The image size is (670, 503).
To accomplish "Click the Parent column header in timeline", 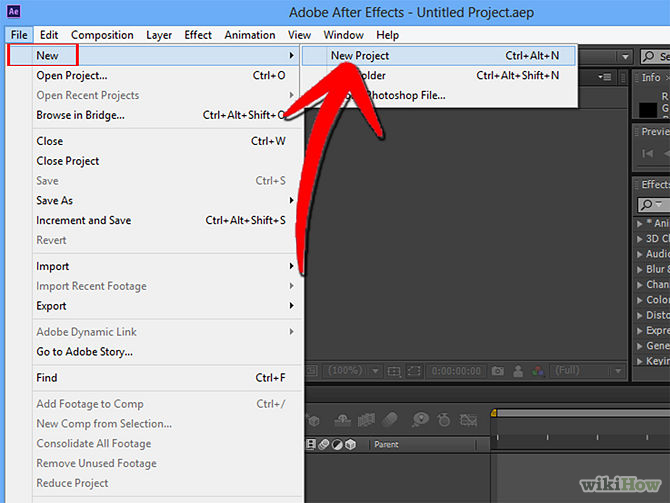I will (x=386, y=444).
